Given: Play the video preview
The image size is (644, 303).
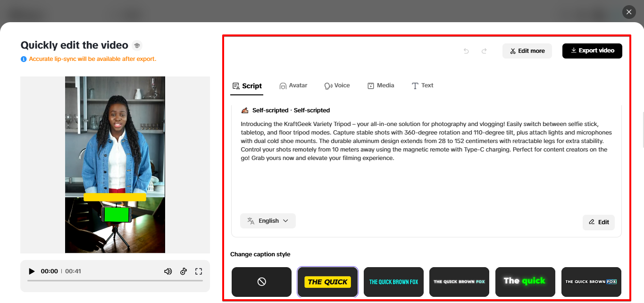Looking at the screenshot, I should tap(32, 271).
